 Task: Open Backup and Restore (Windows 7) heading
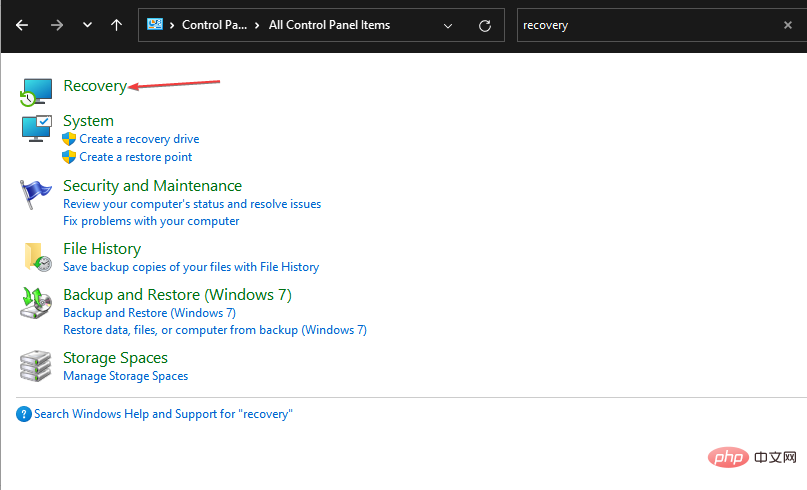pyautogui.click(x=177, y=294)
